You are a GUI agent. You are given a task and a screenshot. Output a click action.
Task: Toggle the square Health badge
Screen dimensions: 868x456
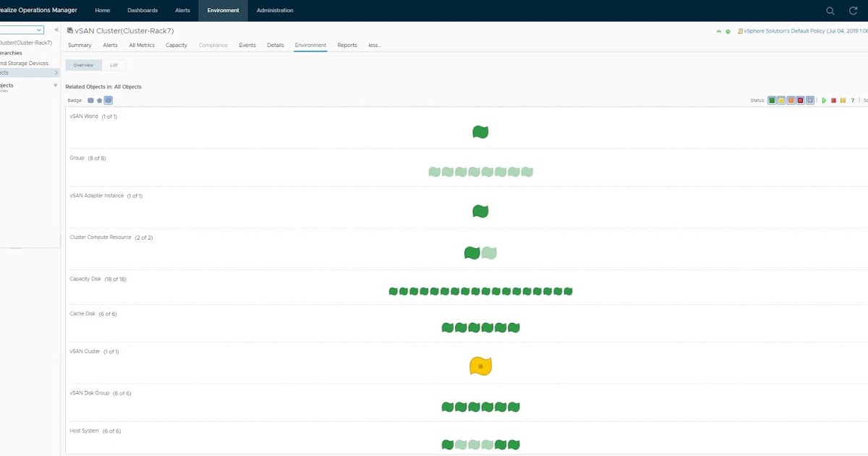pyautogui.click(x=90, y=101)
